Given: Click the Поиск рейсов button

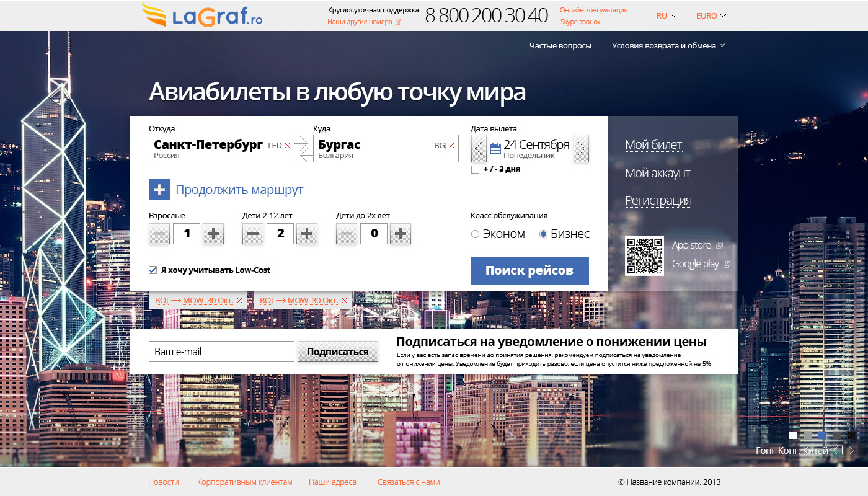Looking at the screenshot, I should [530, 271].
